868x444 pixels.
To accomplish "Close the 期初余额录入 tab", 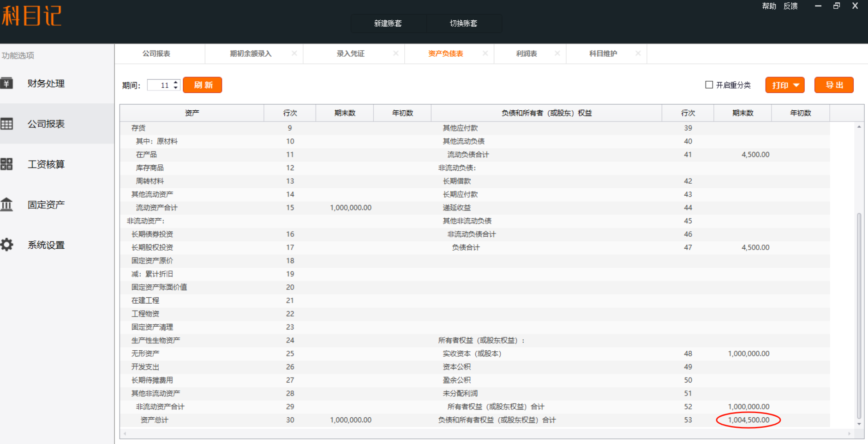I will point(294,54).
